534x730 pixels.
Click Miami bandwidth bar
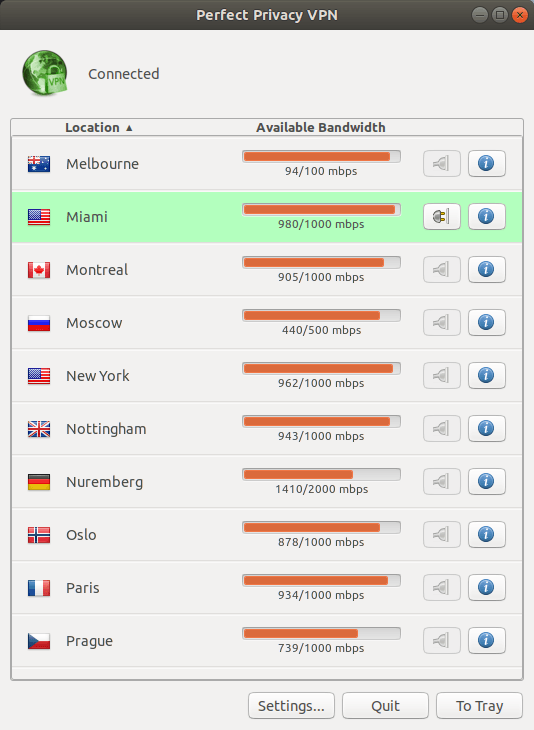click(x=321, y=210)
